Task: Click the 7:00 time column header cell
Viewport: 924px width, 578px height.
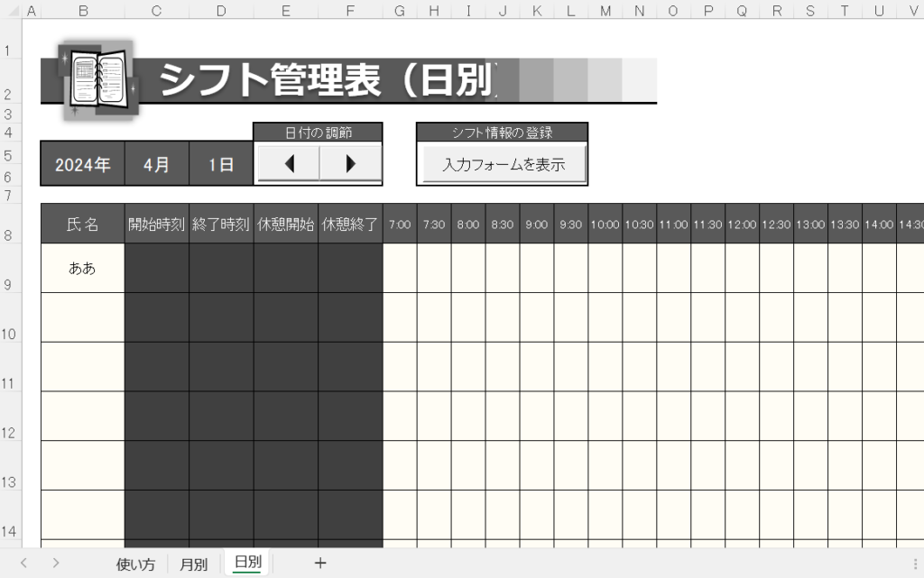Action: click(400, 225)
